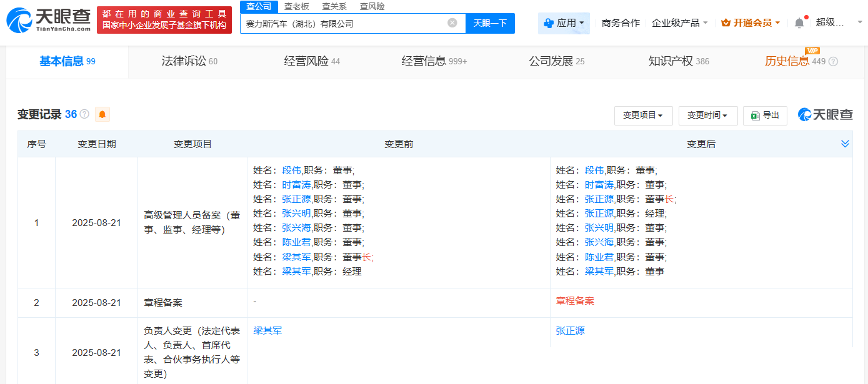
Task: Click the company name search input field
Action: 344,22
